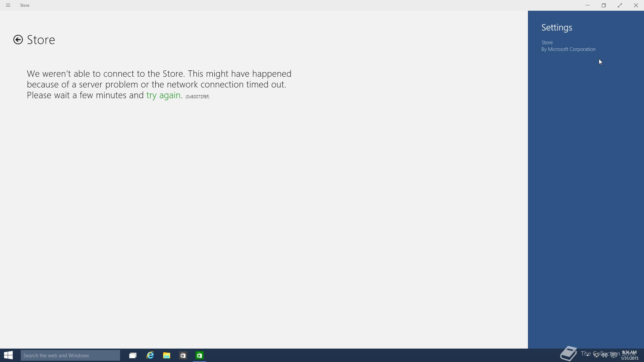Click the 'try again' link
The image size is (644, 362).
click(x=163, y=95)
